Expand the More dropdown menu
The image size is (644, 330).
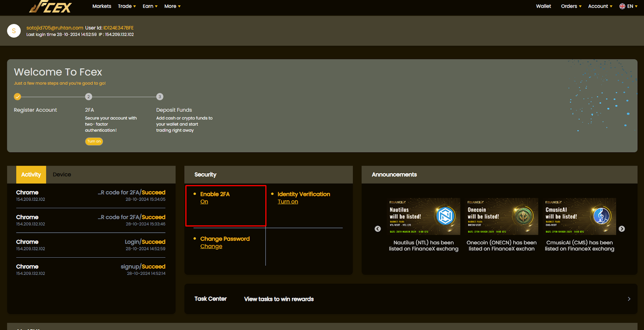tap(172, 6)
